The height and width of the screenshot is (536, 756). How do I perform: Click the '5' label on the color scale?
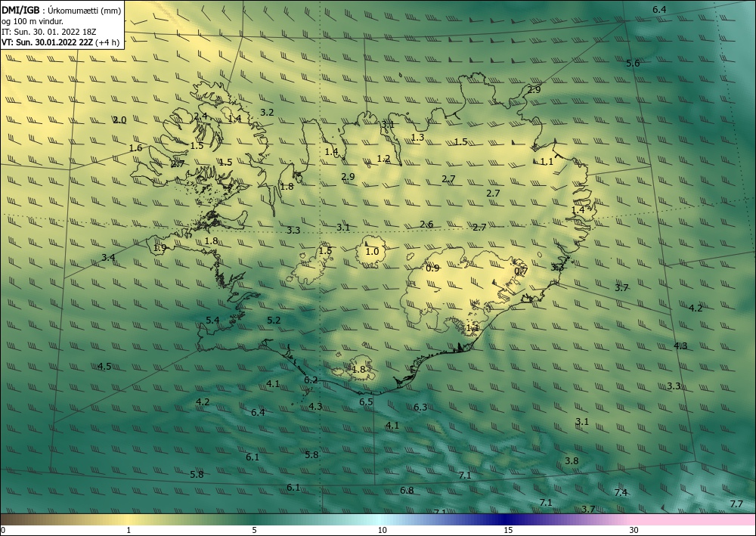tap(254, 530)
